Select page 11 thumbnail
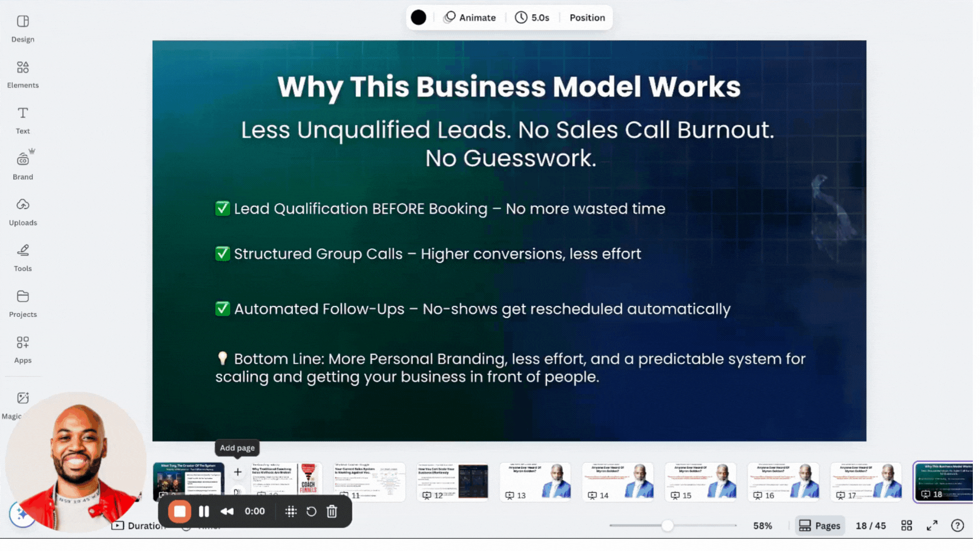 pos(370,482)
